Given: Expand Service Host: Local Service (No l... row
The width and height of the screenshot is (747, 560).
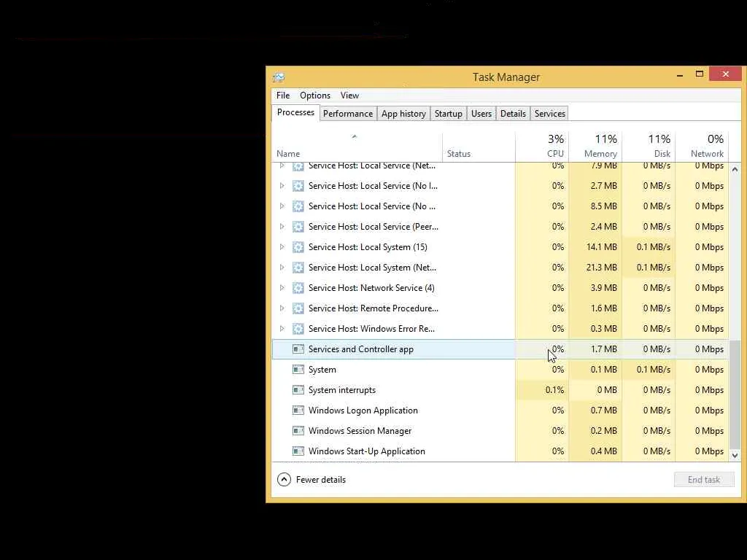Looking at the screenshot, I should pyautogui.click(x=282, y=186).
